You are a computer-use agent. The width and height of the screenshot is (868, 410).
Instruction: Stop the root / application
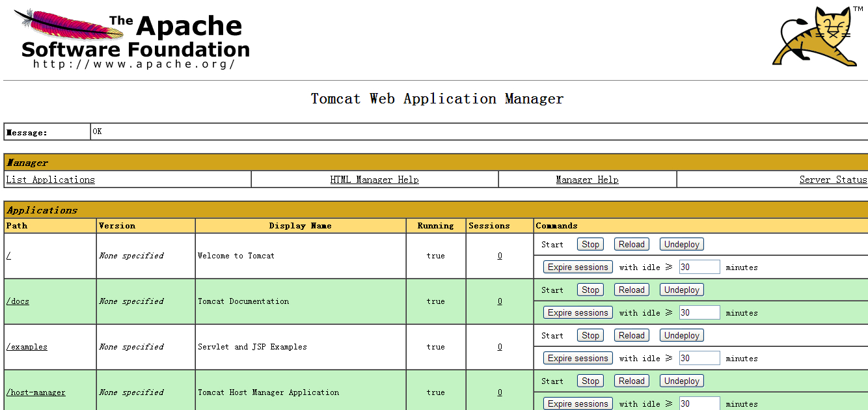(591, 245)
